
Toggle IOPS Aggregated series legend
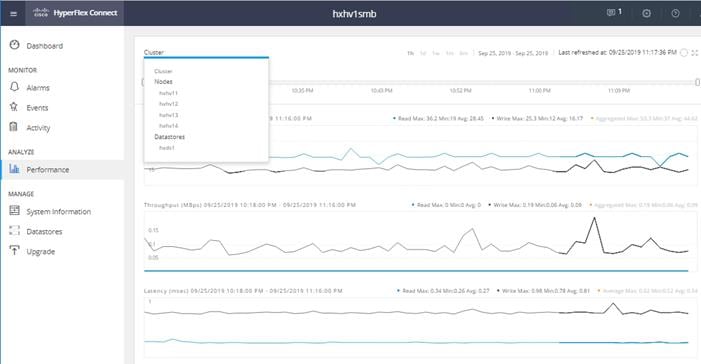pos(644,119)
